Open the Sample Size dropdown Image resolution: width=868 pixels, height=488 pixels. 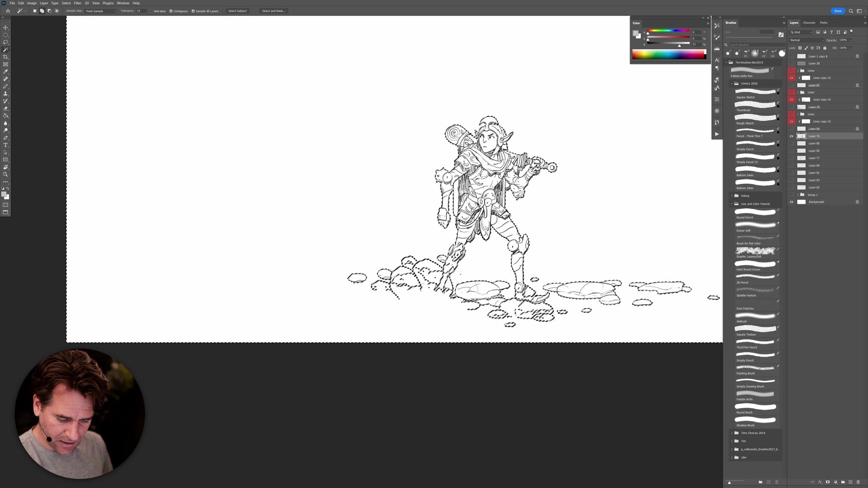[x=100, y=11]
